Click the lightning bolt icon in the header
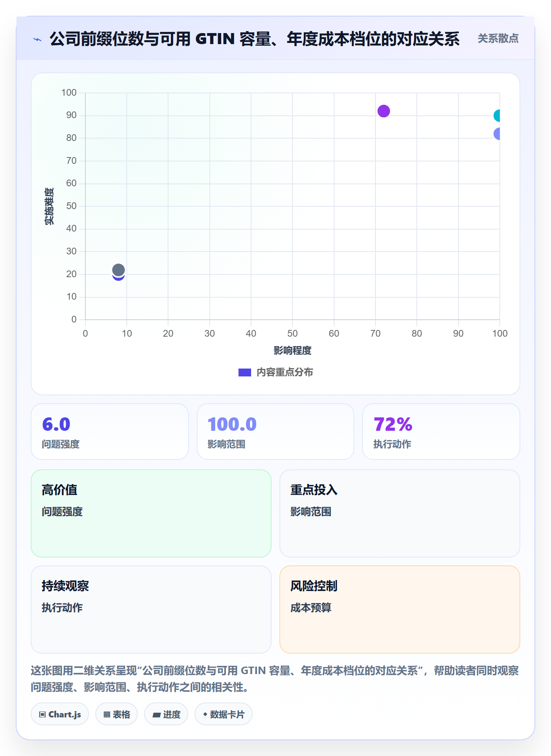This screenshot has width=551, height=756. [37, 39]
